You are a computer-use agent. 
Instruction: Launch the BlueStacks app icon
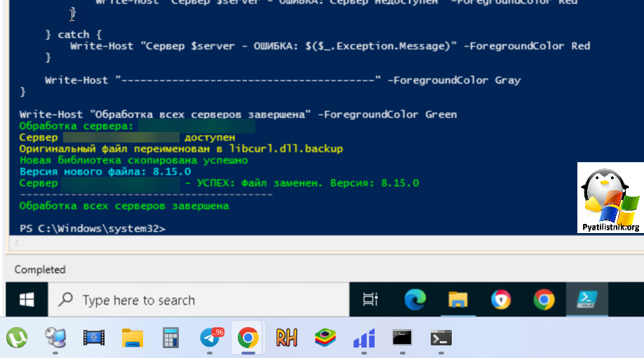point(325,338)
